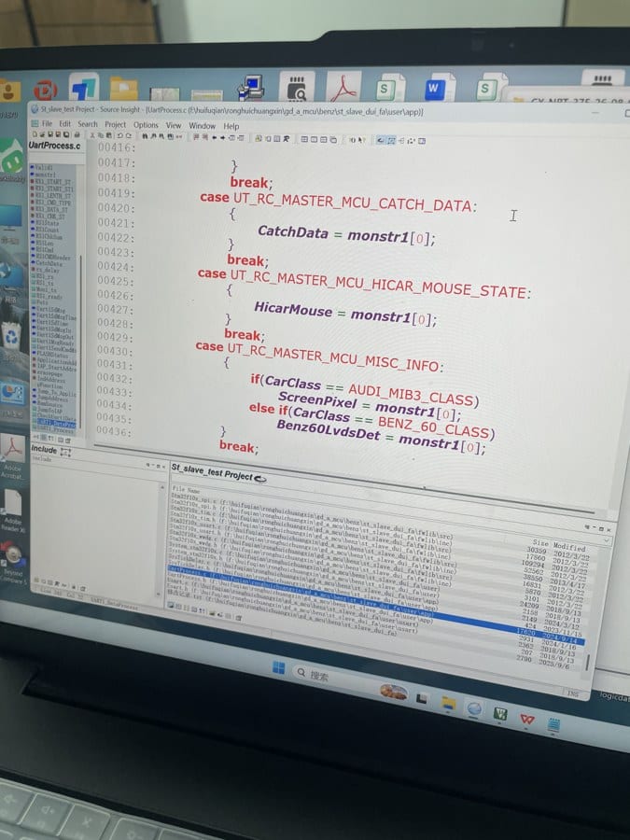Select the UART1_Process symbol in symbol list
This screenshot has width=630, height=840.
[56, 430]
